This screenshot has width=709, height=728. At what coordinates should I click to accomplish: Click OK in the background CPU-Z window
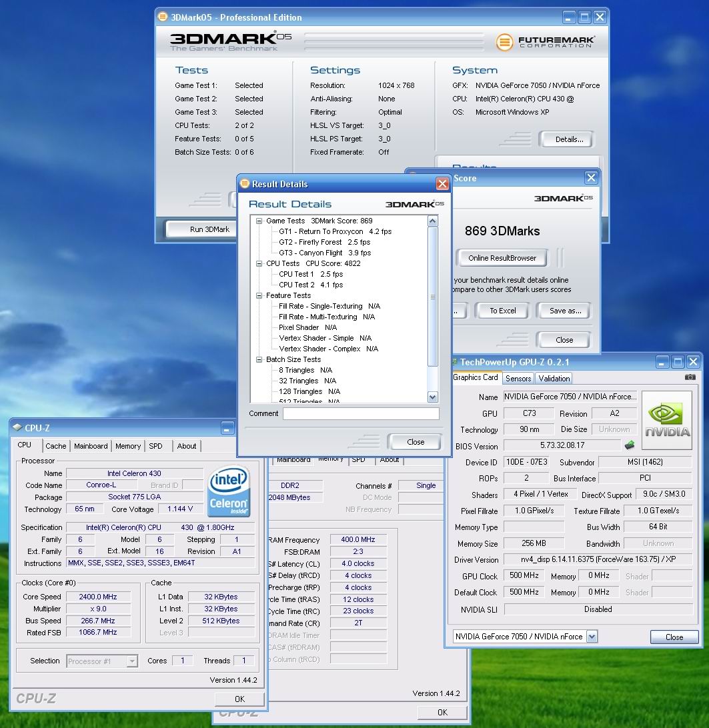pos(442,712)
